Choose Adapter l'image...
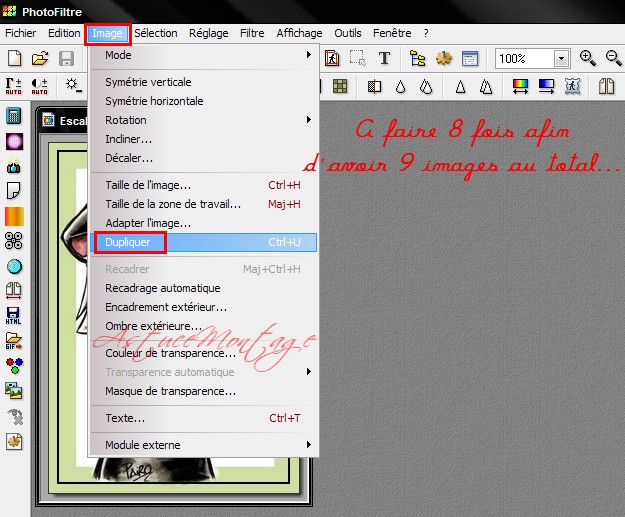The image size is (625, 517). tap(204, 223)
